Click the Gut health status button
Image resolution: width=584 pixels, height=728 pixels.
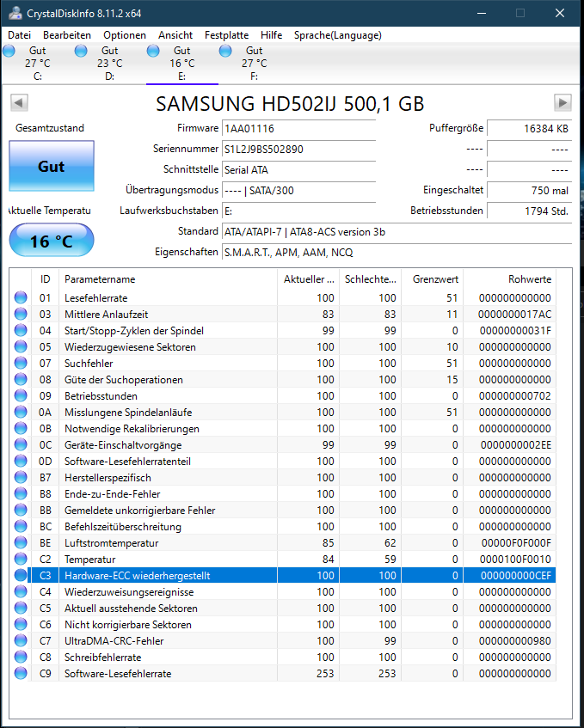pos(52,166)
